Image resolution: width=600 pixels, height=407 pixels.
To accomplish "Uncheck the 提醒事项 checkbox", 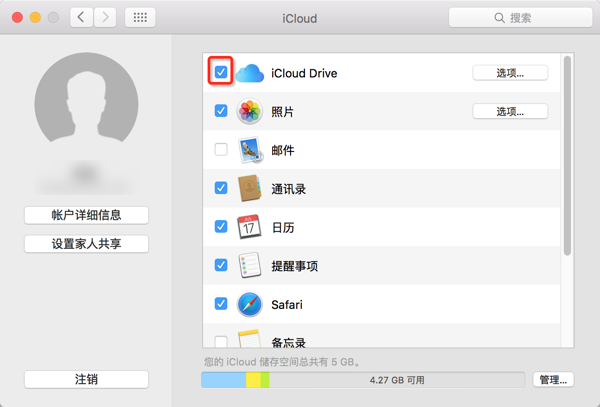I will [x=221, y=265].
